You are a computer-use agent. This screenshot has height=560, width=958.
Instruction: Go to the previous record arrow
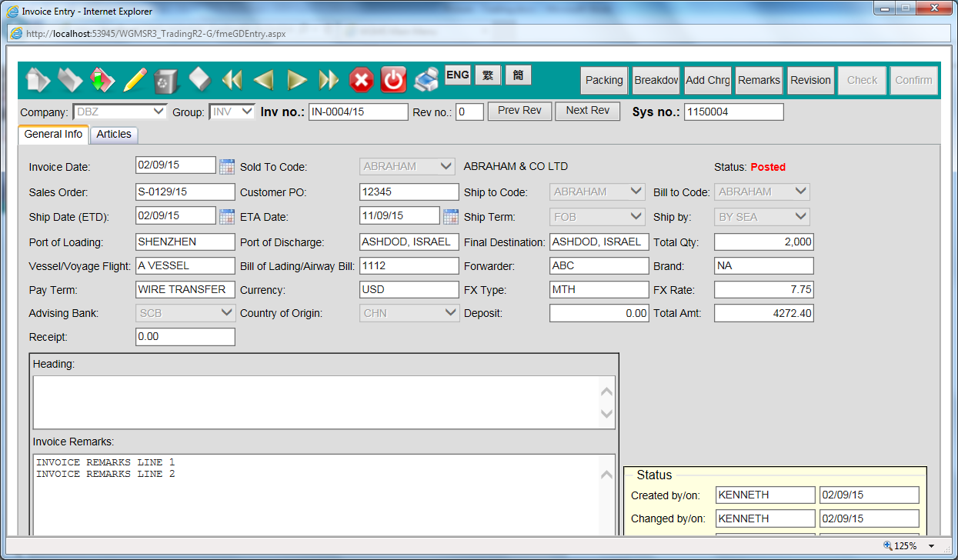tap(264, 80)
